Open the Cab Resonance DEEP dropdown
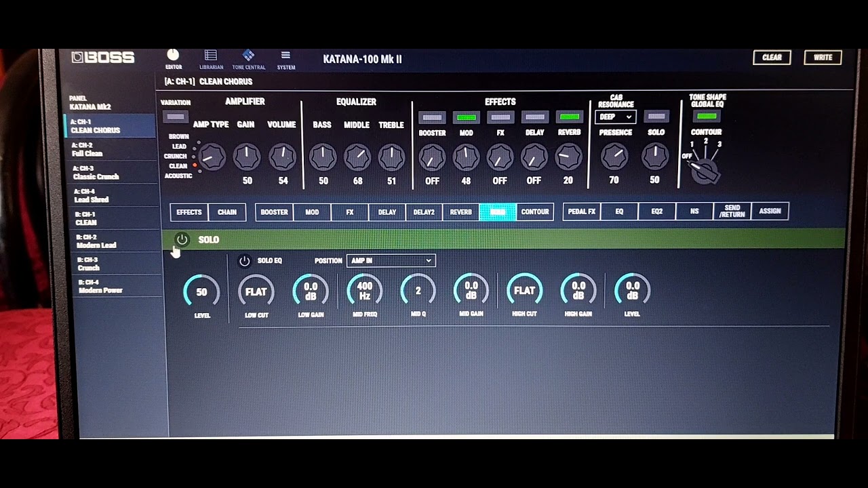 click(x=616, y=117)
